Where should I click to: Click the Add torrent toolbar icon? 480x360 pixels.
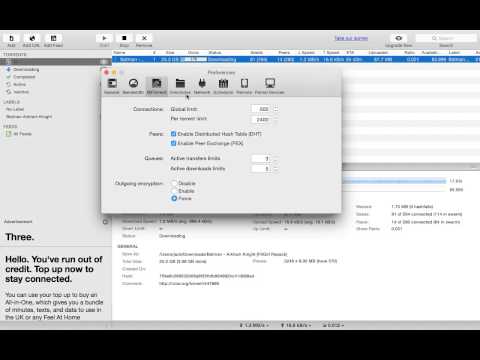(x=11, y=38)
